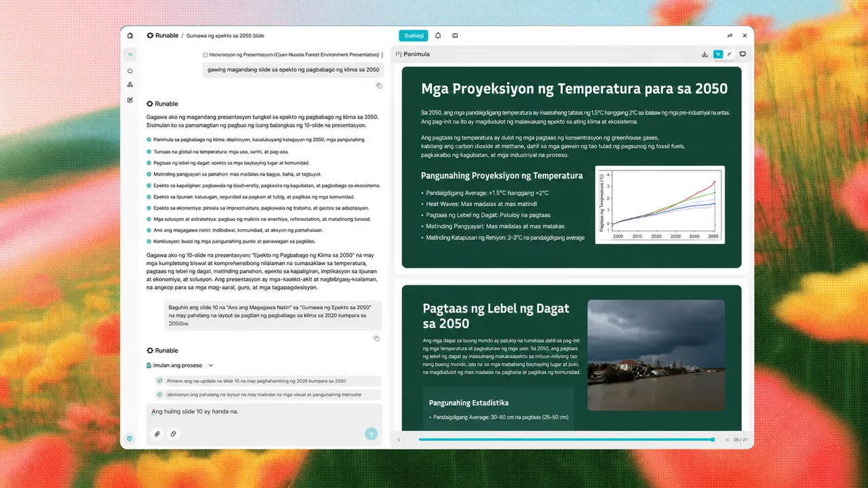Click the Runable breadcrumb title

point(167,35)
